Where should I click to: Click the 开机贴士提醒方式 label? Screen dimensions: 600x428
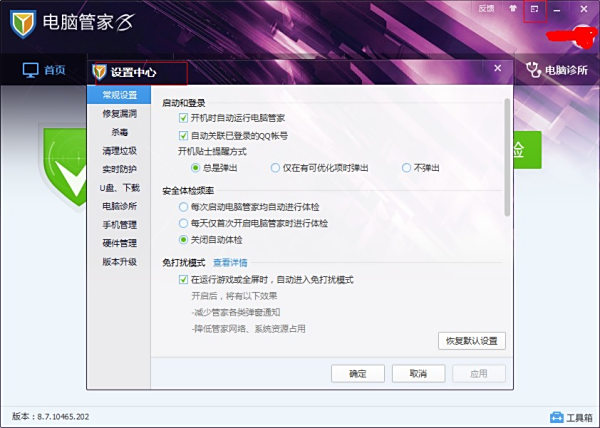coord(212,151)
